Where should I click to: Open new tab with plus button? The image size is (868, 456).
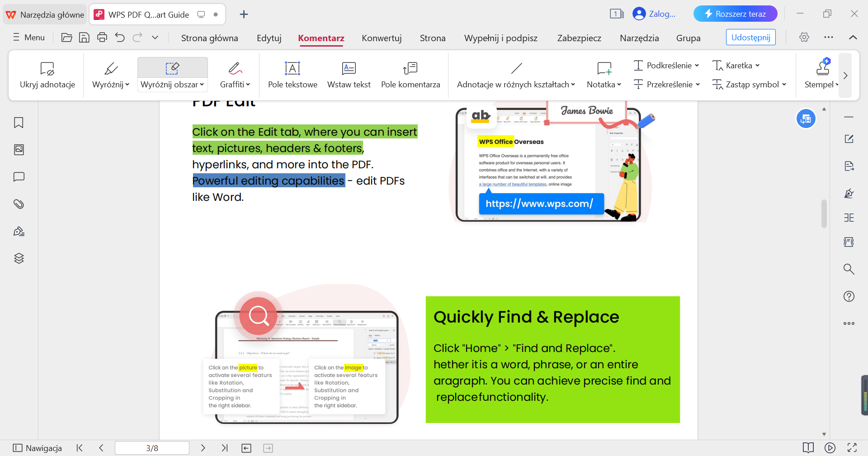point(244,14)
